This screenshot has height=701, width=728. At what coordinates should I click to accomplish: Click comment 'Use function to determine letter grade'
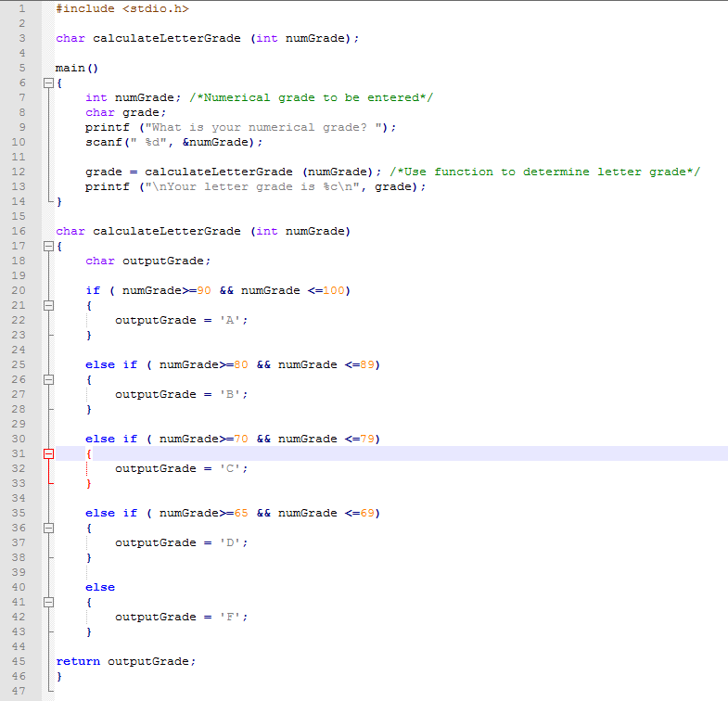[x=544, y=172]
